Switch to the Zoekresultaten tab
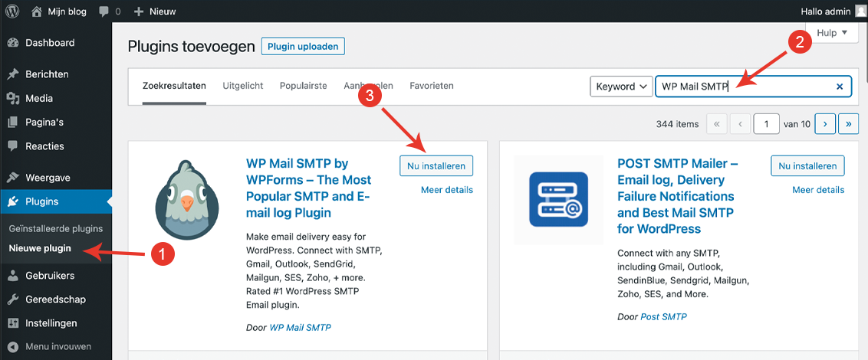The width and height of the screenshot is (868, 360). click(174, 86)
